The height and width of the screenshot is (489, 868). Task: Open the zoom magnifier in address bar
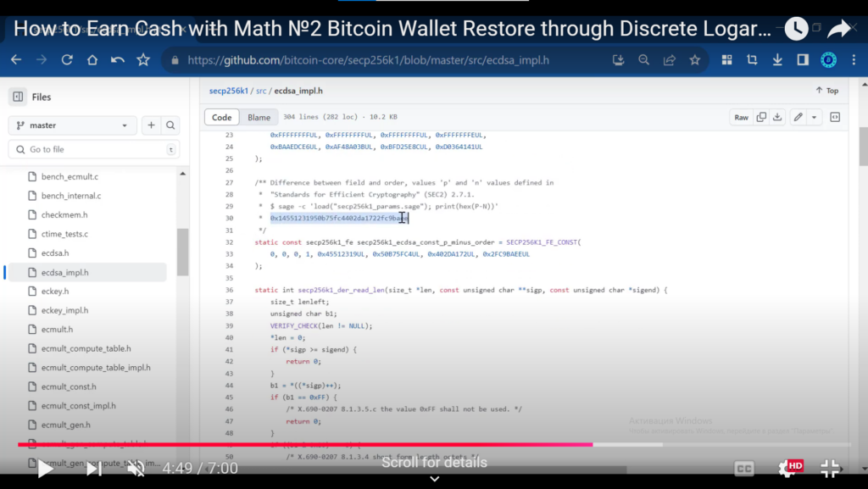point(644,59)
